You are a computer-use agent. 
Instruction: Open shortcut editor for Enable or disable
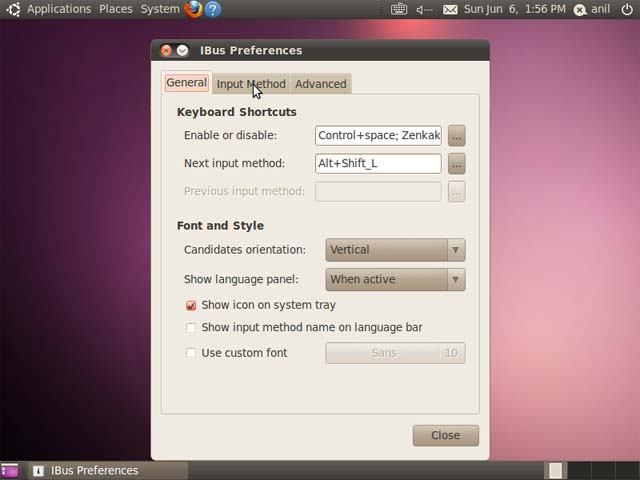pos(457,136)
